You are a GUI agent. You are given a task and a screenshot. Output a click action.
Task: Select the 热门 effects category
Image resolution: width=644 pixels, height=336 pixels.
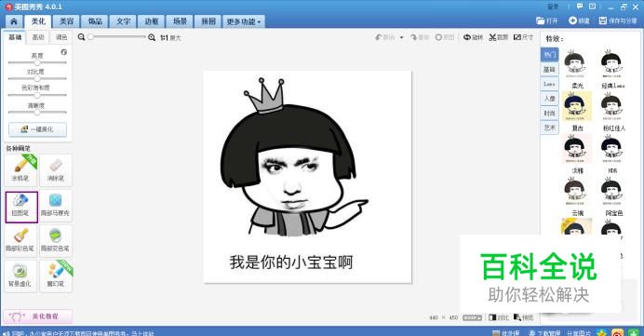click(549, 55)
